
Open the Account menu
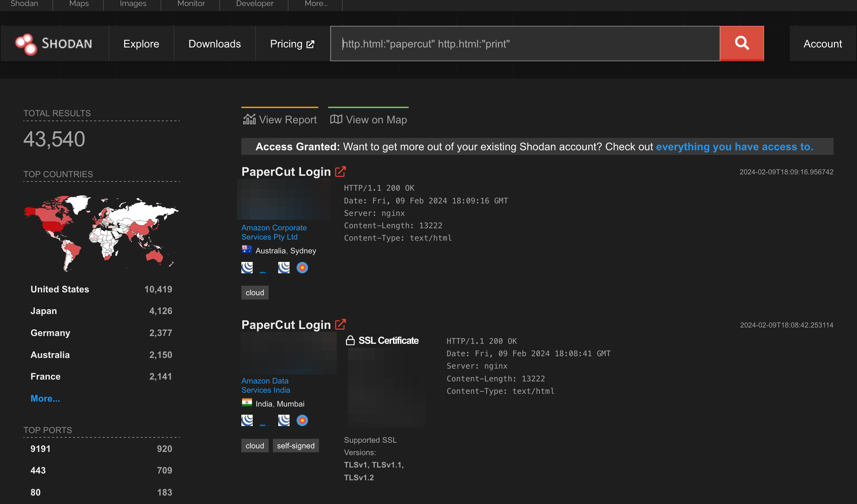pos(822,44)
